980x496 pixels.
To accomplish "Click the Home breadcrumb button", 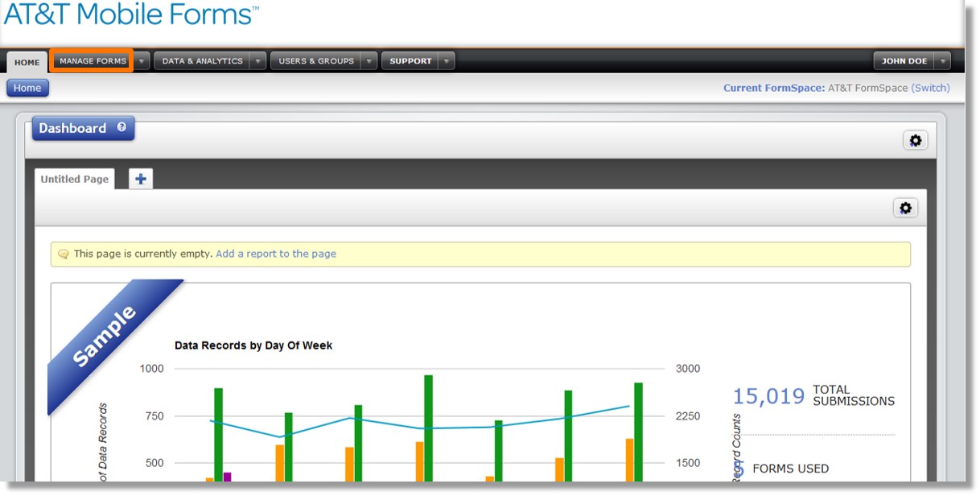I will (x=27, y=88).
